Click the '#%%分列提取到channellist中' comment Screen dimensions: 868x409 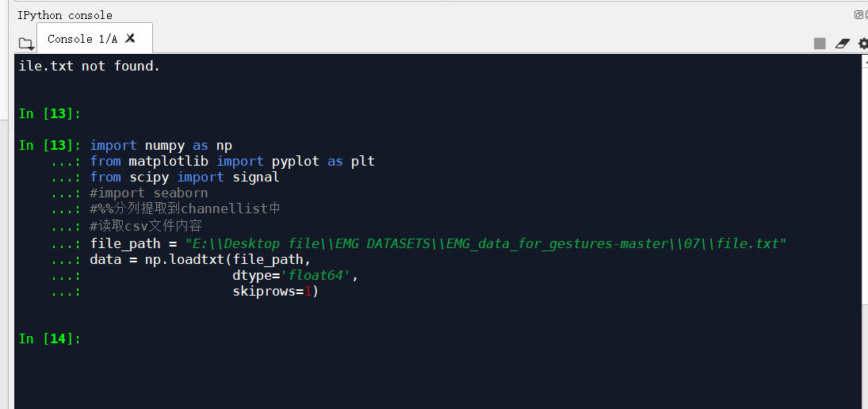tap(185, 209)
